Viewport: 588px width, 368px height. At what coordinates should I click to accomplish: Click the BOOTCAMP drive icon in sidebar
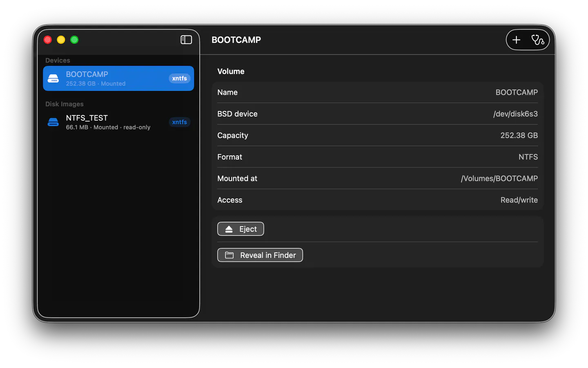(53, 78)
